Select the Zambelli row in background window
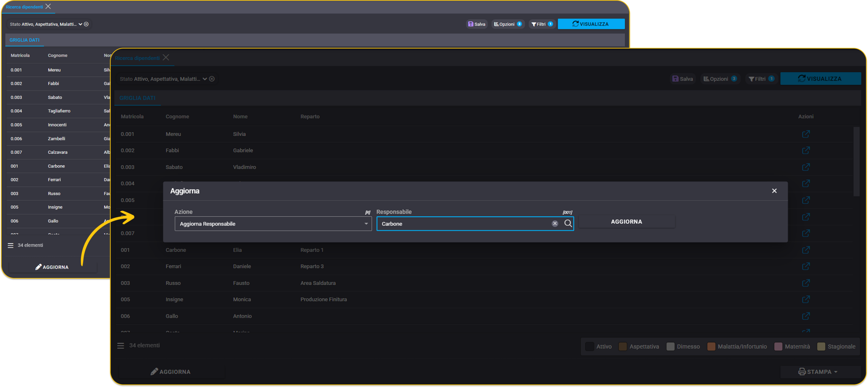Screen dimensions: 868x387 58,139
